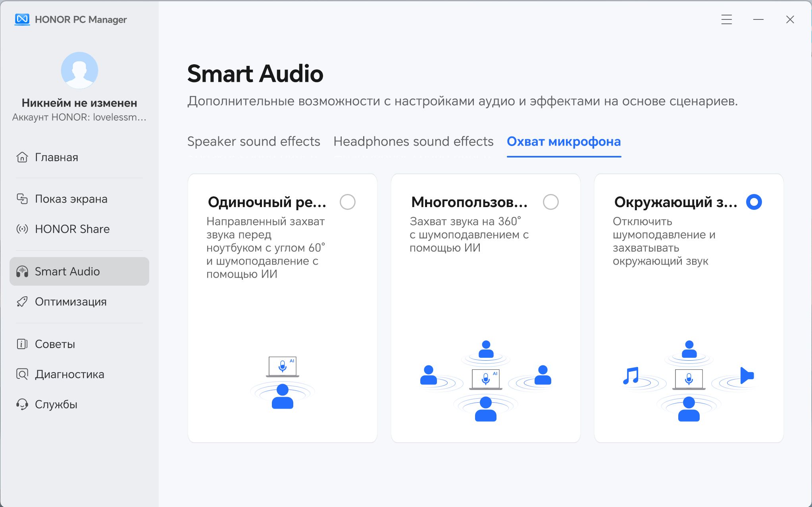Screen dimensions: 812x507
Task: Open Советы from sidebar
Action: click(79, 344)
